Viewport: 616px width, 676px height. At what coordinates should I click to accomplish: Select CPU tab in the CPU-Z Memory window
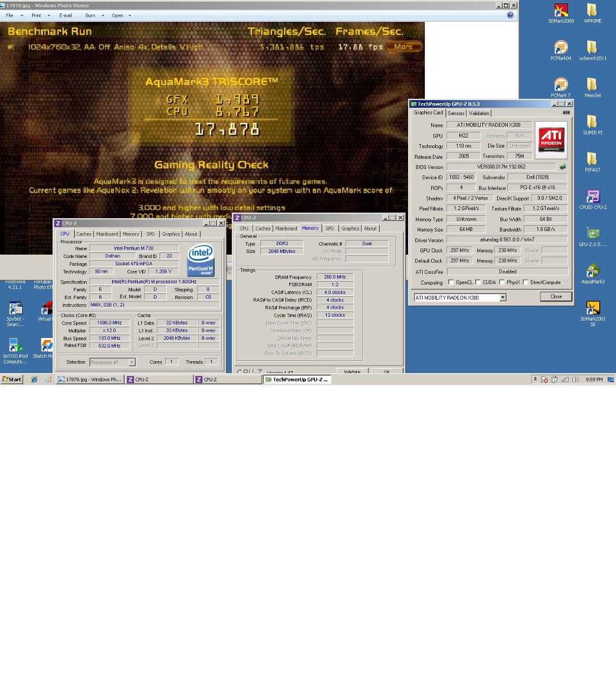pyautogui.click(x=244, y=228)
